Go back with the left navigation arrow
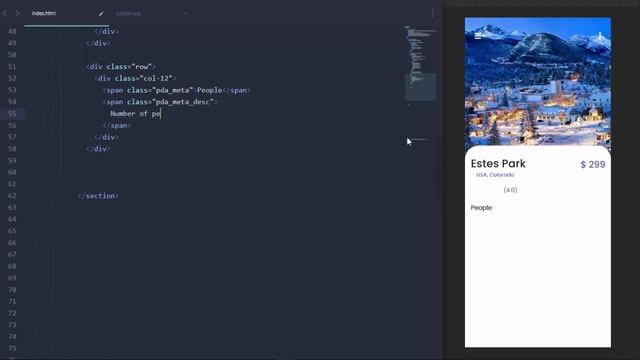 (x=5, y=13)
